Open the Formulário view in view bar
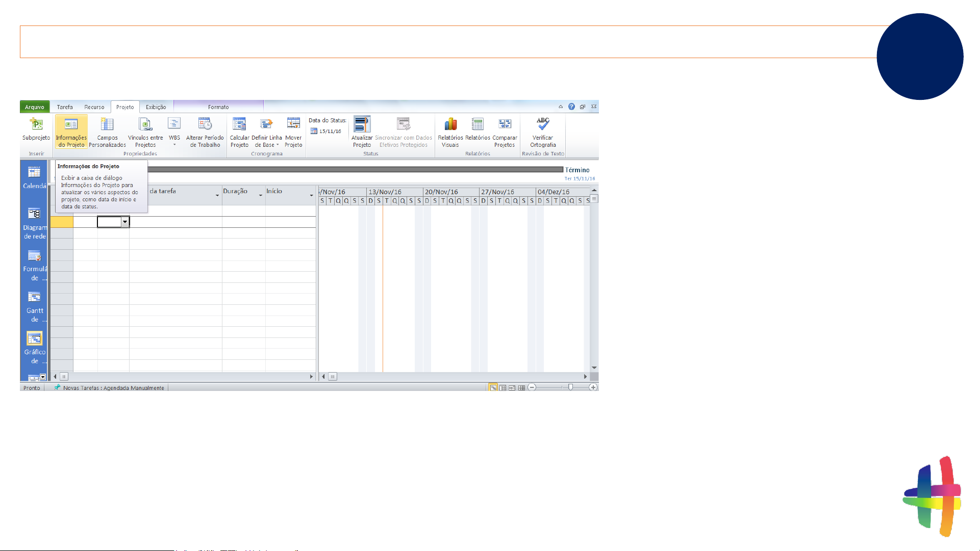This screenshot has height=551, width=980. pyautogui.click(x=34, y=265)
